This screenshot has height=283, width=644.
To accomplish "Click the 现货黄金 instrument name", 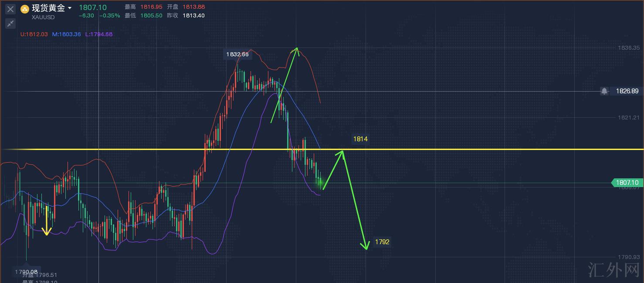I will [48, 8].
